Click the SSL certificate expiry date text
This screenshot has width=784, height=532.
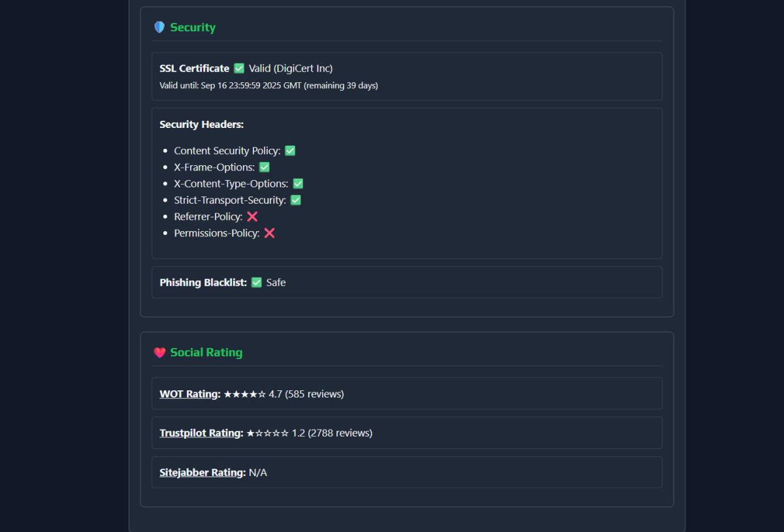tap(269, 86)
